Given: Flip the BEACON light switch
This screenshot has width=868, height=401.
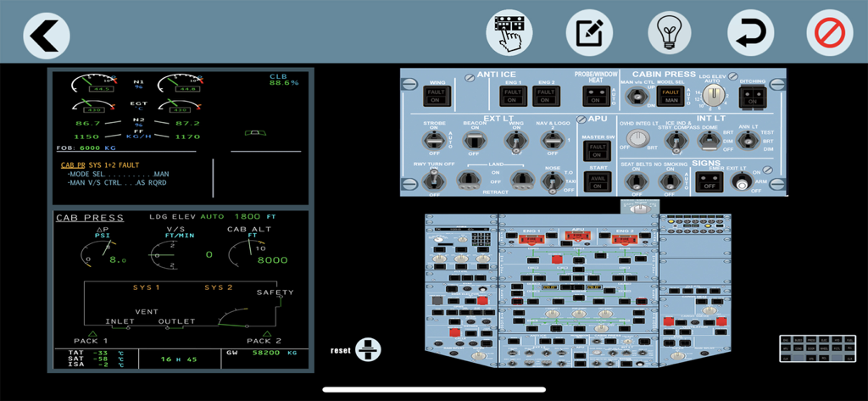Looking at the screenshot, I should pyautogui.click(x=474, y=141).
